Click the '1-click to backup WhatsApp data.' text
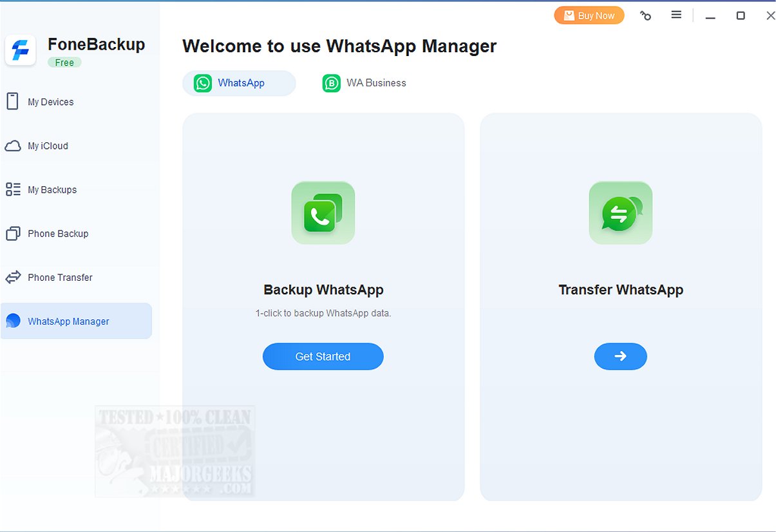 click(323, 314)
